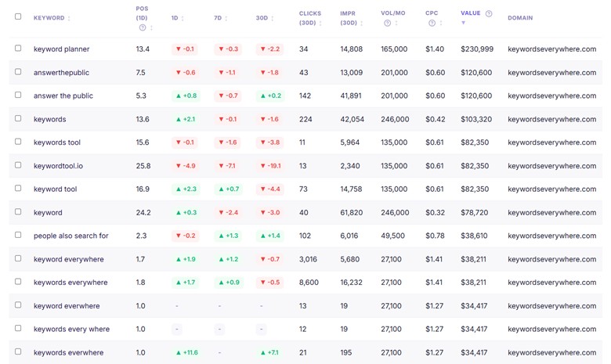Check the answer the public row
The height and width of the screenshot is (364, 611).
tap(18, 95)
